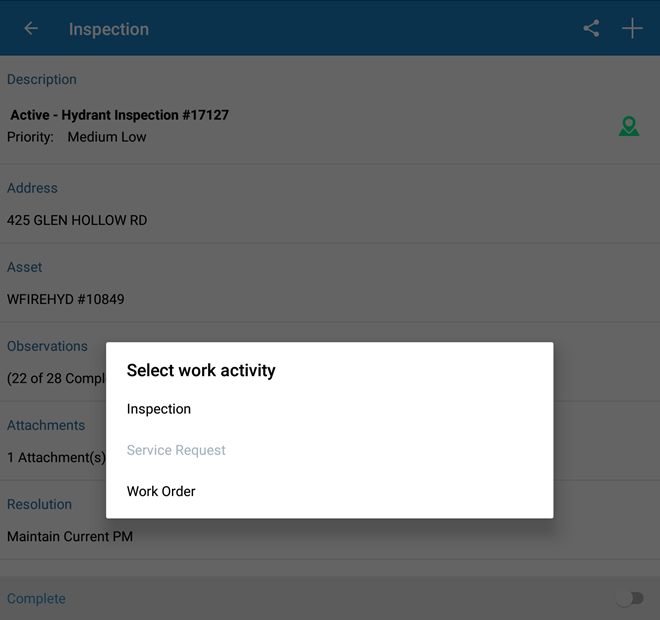Tap the Complete label text

point(36,598)
